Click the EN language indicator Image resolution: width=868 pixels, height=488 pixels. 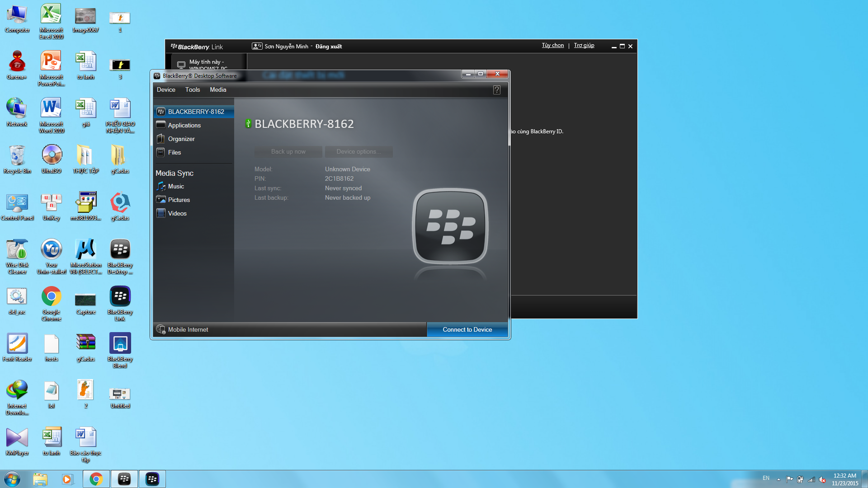click(766, 478)
